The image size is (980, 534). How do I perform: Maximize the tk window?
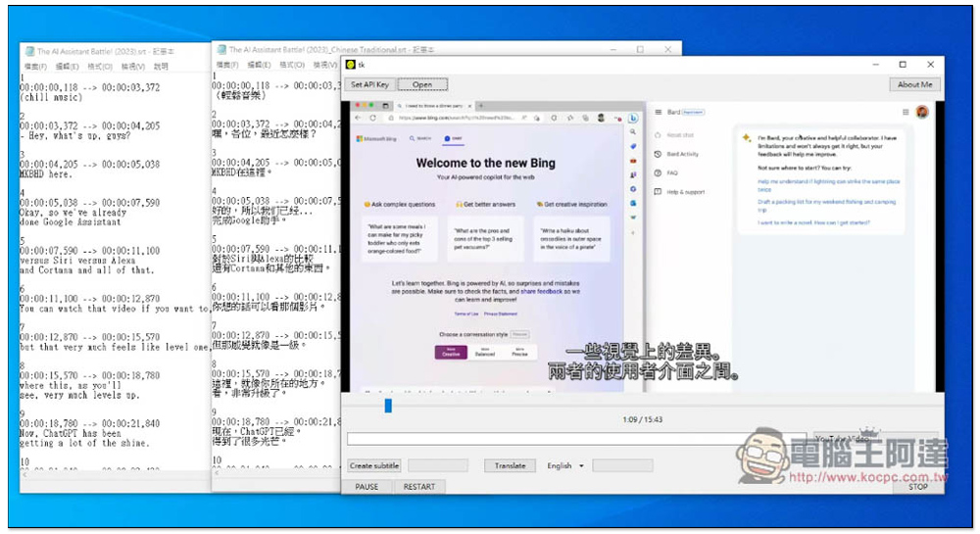pyautogui.click(x=903, y=65)
